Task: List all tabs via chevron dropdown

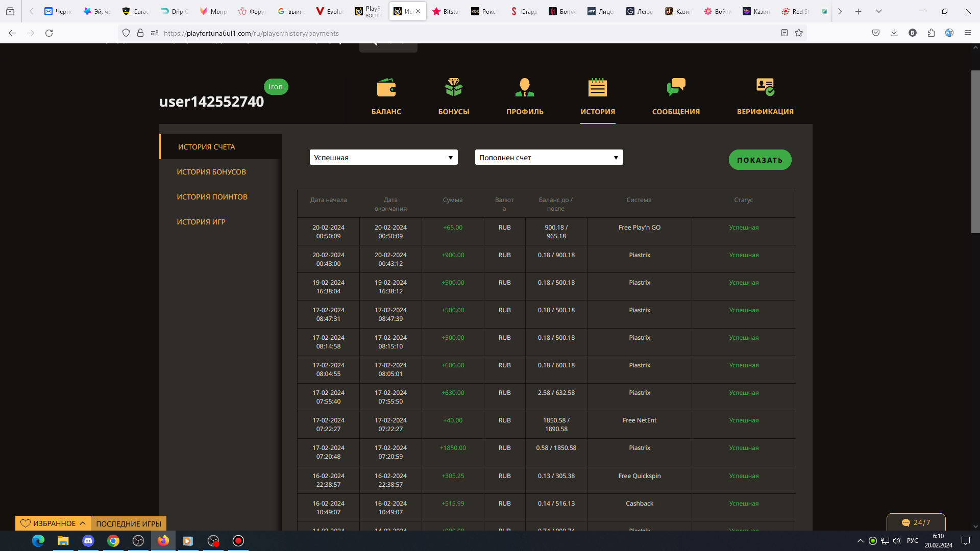Action: (878, 11)
